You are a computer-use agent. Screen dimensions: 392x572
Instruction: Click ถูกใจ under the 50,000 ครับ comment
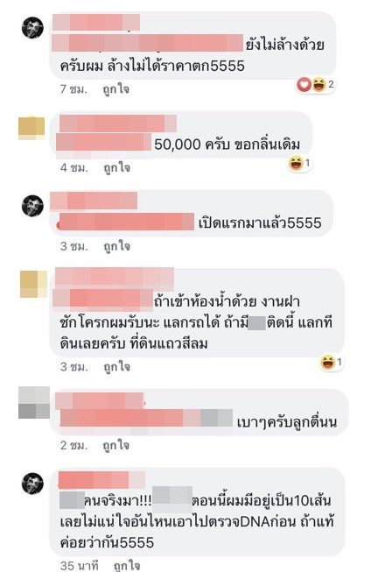[x=116, y=168]
